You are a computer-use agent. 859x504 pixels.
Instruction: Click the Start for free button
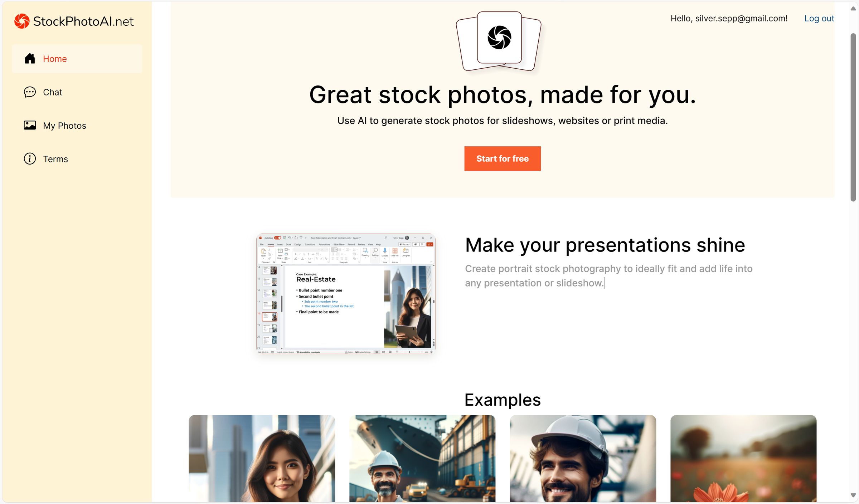(502, 158)
